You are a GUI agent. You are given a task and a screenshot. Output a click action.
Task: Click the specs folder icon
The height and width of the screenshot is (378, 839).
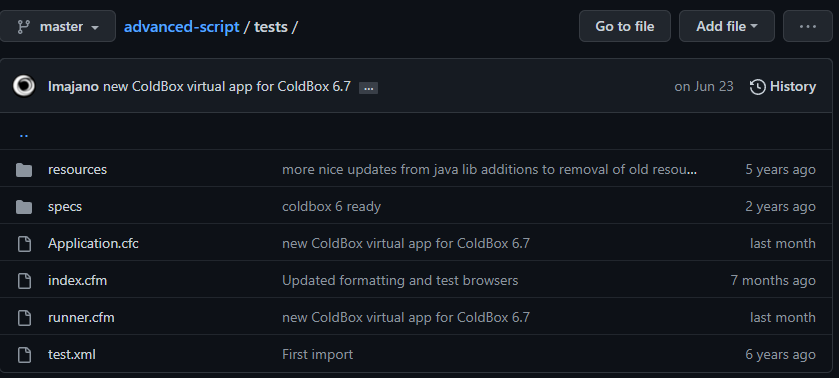pos(24,207)
